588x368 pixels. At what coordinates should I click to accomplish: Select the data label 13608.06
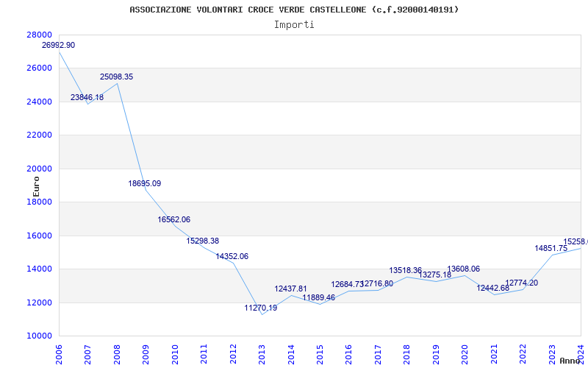coord(464,269)
